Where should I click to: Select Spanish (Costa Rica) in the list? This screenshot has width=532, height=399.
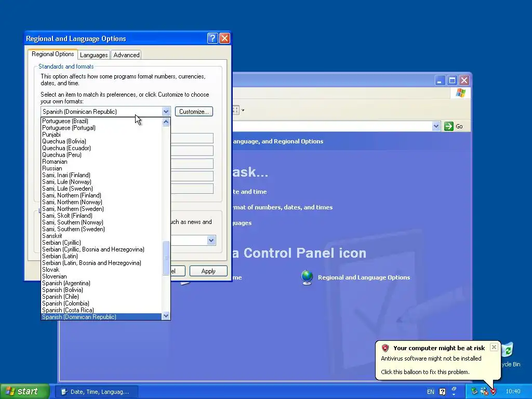[x=101, y=310]
